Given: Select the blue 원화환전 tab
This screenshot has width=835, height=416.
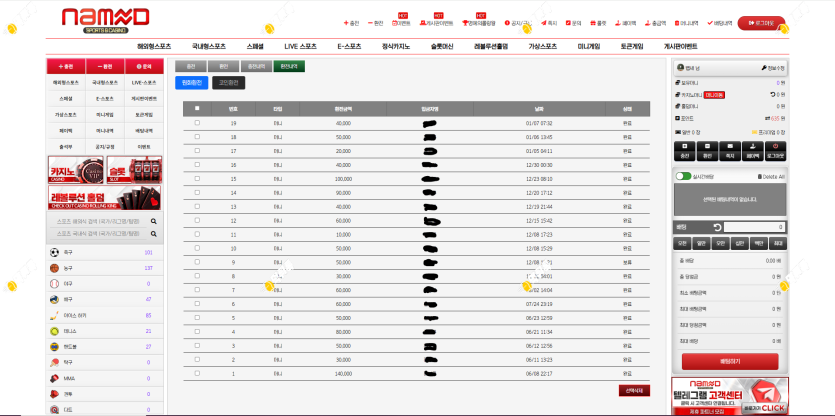Looking at the screenshot, I should 191,82.
